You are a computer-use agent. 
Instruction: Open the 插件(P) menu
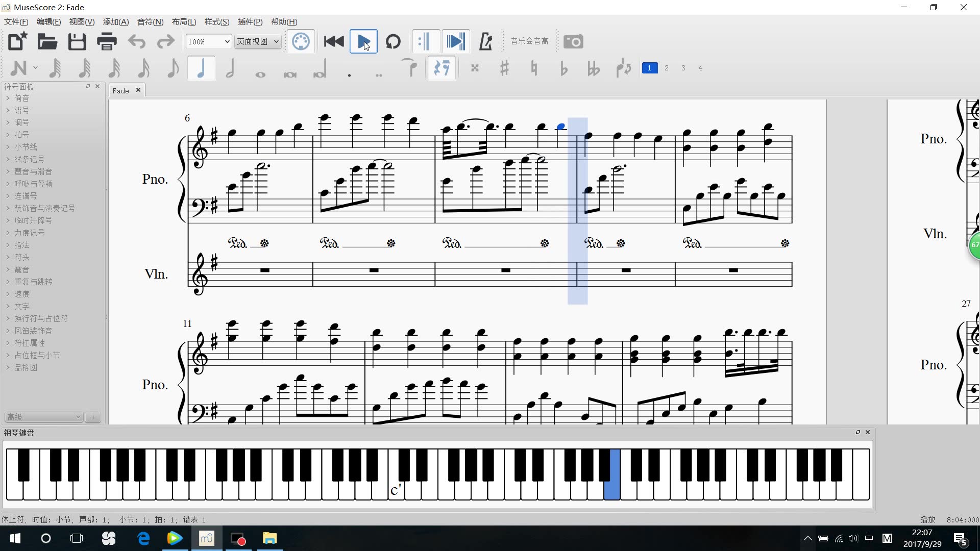coord(250,22)
